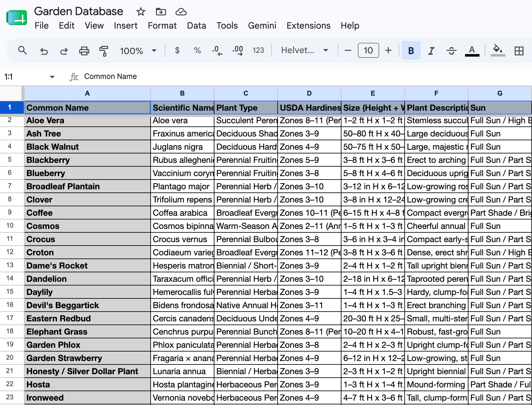This screenshot has width=532, height=405.
Task: Format as currency
Action: [x=177, y=50]
